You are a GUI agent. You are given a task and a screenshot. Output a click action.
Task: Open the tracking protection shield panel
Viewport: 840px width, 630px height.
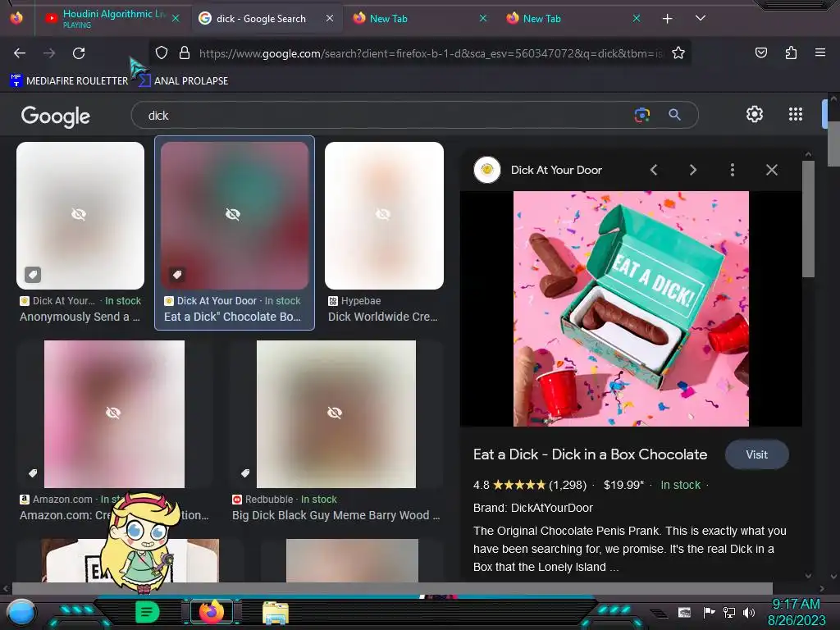pyautogui.click(x=162, y=52)
